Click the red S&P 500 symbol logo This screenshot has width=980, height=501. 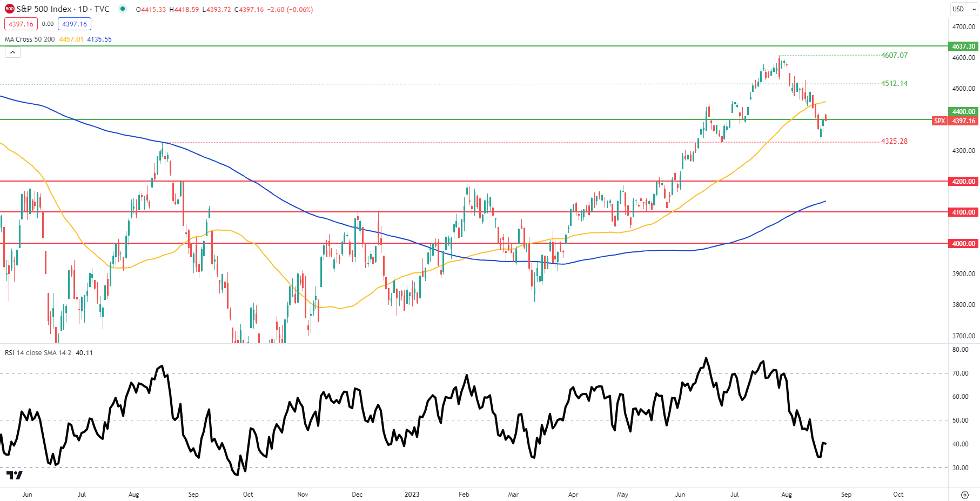pos(9,9)
